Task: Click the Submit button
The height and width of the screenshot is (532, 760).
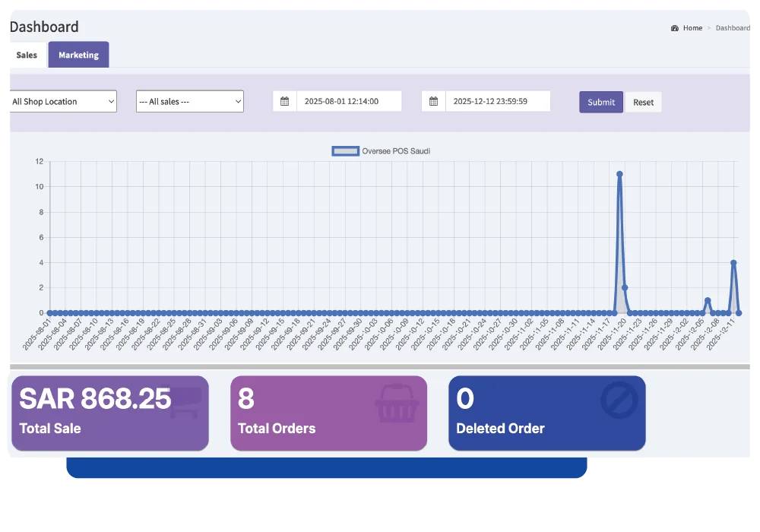Action: point(600,101)
